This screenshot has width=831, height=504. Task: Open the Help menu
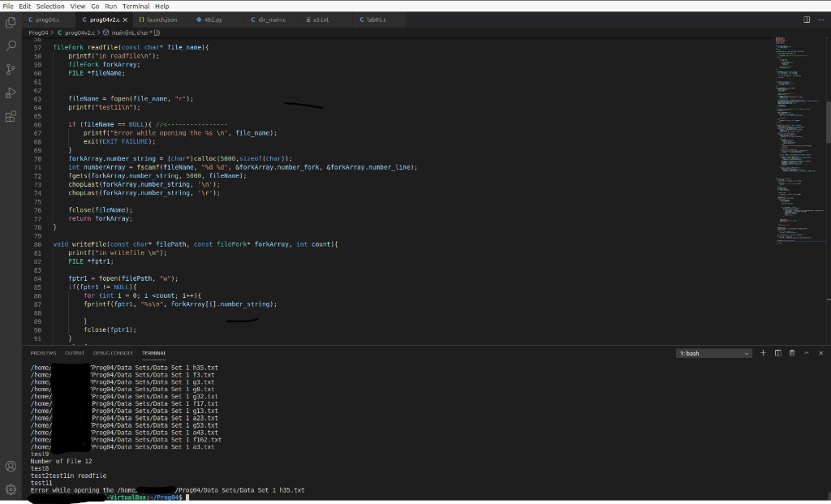tap(162, 6)
